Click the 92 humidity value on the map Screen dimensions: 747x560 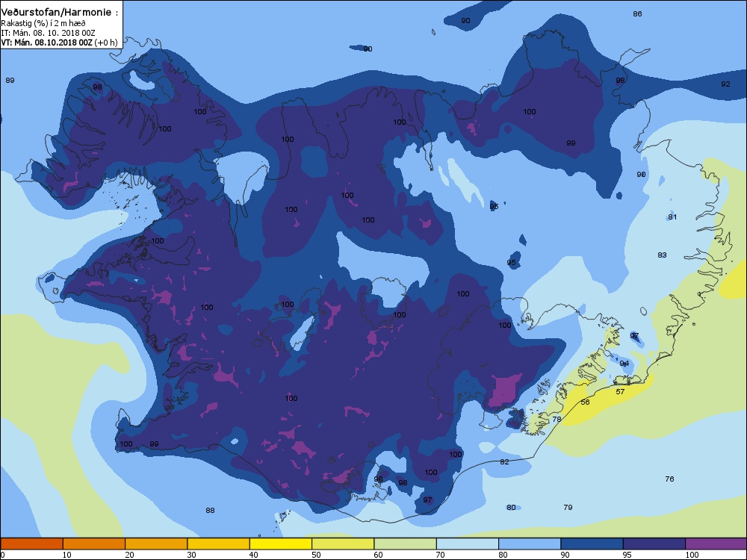725,84
